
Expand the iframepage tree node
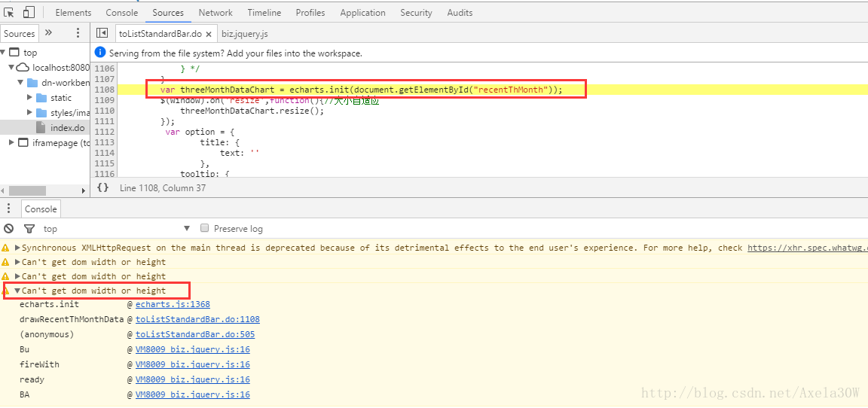click(11, 142)
